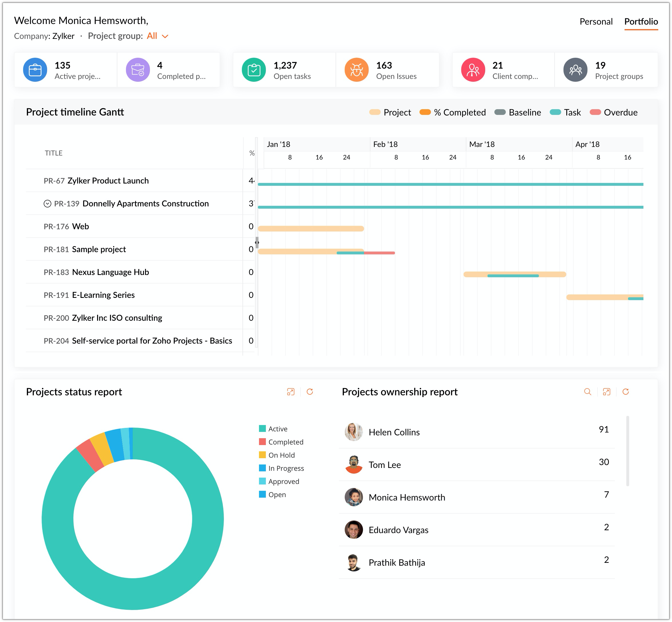
Task: Refresh the Projects ownership report
Action: [625, 392]
